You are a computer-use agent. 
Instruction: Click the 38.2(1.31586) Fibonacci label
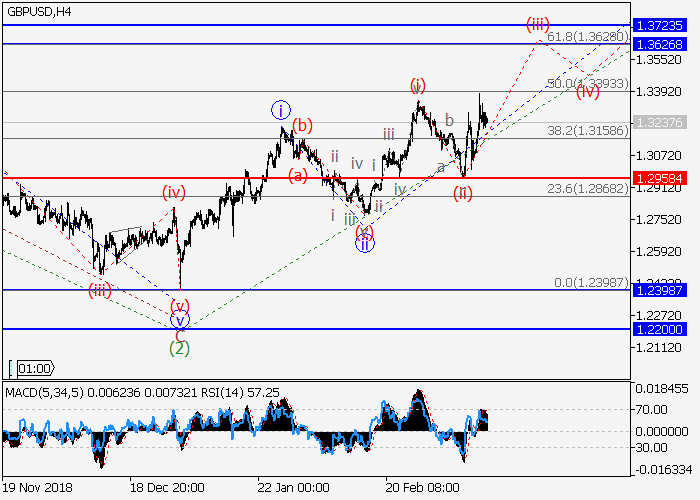click(588, 130)
